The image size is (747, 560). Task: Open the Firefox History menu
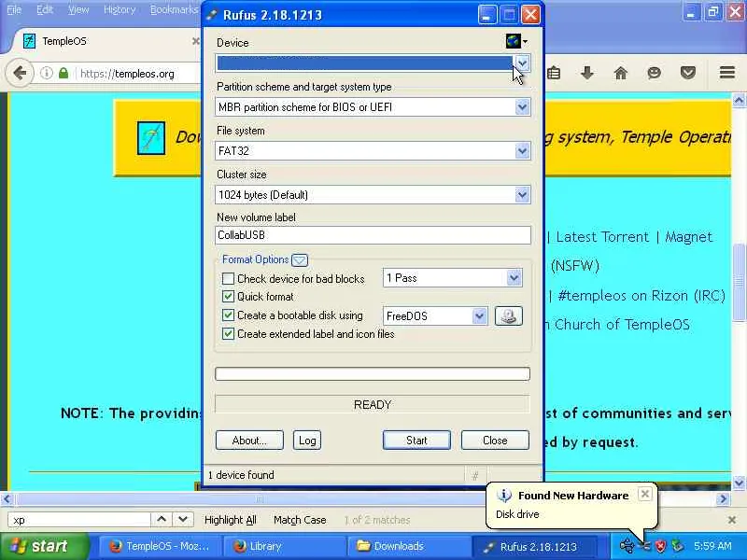(120, 10)
